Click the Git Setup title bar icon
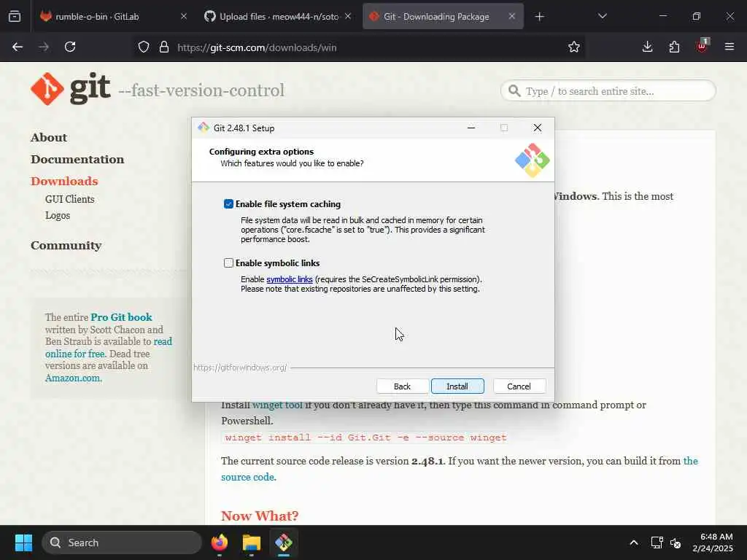 pyautogui.click(x=204, y=128)
